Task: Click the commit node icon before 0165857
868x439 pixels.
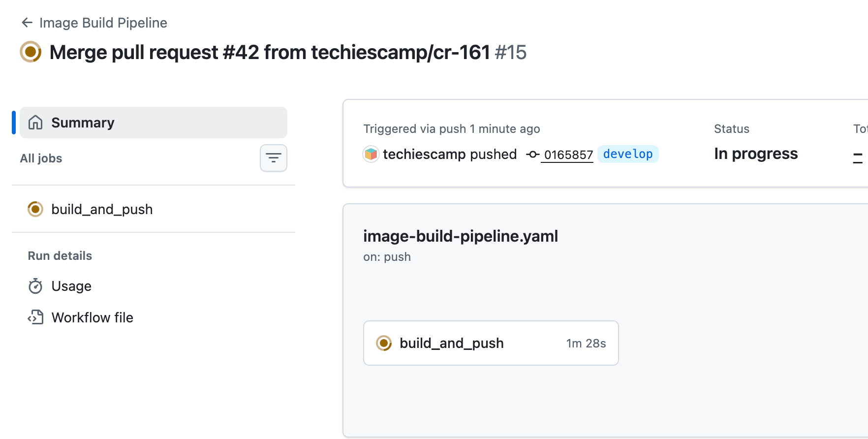Action: tap(532, 154)
